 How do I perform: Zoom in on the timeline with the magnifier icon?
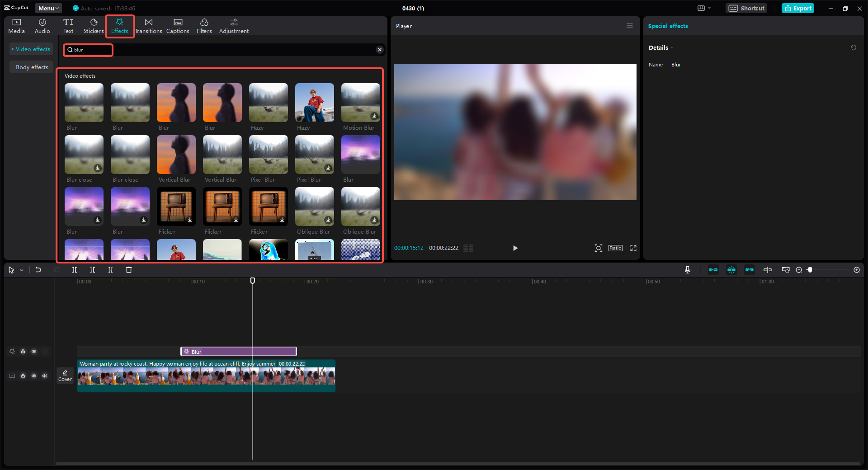pos(856,270)
